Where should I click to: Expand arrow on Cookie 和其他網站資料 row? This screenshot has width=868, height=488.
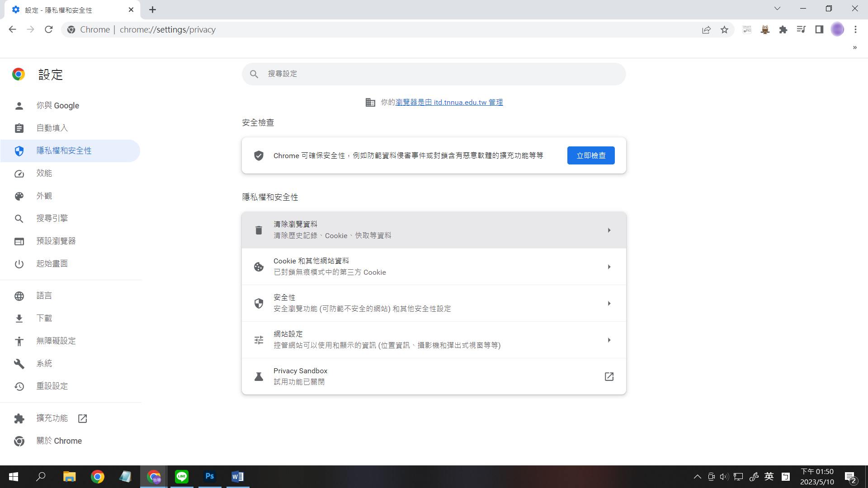click(x=609, y=267)
